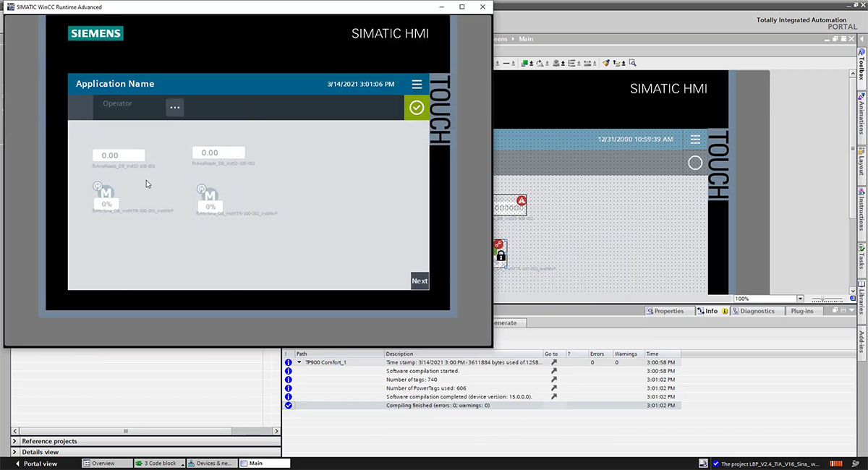Open the line style toolbar dropdown
Image resolution: width=868 pixels, height=470 pixels.
pos(513,63)
